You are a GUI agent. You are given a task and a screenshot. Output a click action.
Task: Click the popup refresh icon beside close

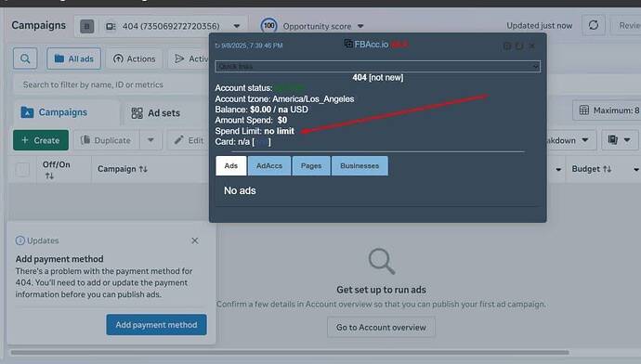pos(519,45)
